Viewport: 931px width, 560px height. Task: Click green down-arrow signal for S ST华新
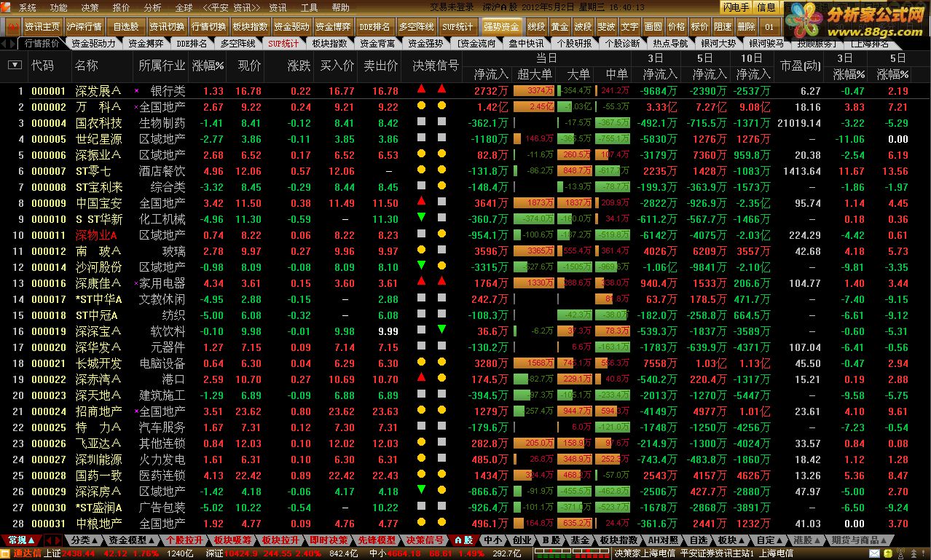click(x=421, y=217)
